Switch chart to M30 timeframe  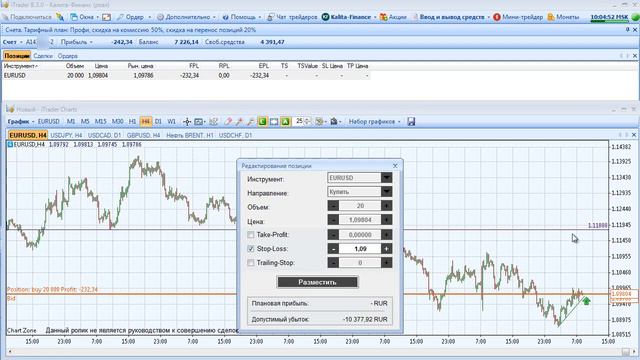[x=118, y=122]
